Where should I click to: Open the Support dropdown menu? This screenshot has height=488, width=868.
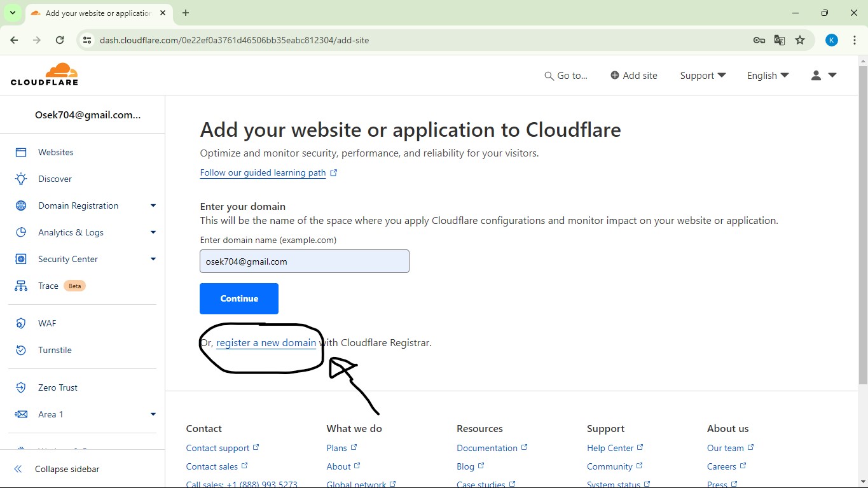tap(703, 75)
